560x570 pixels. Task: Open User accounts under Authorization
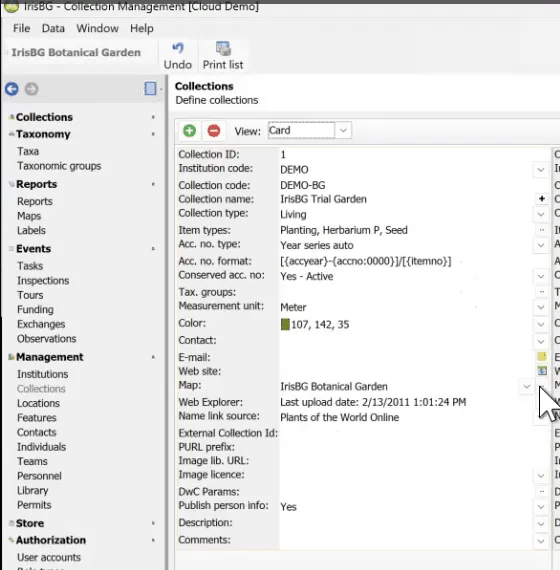click(49, 557)
